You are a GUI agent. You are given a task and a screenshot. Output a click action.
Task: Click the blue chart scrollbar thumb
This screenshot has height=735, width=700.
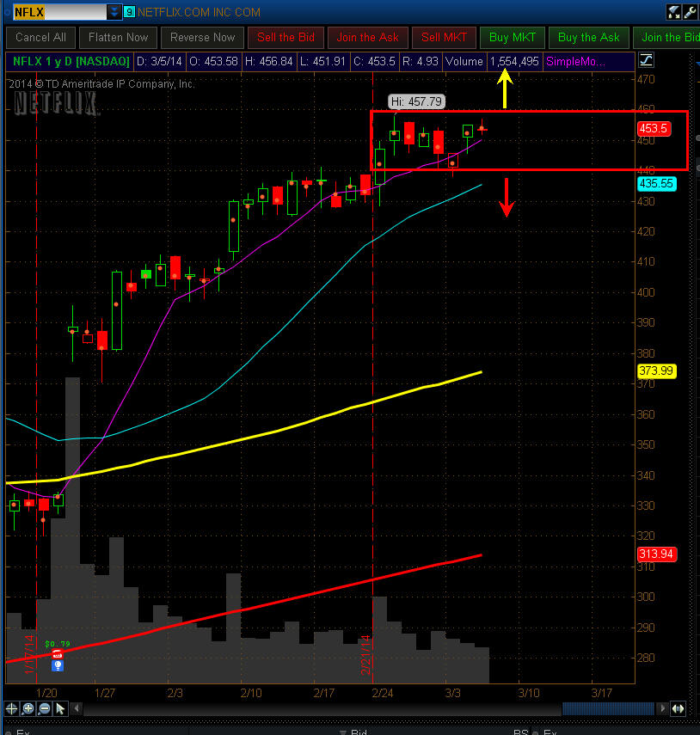point(608,708)
